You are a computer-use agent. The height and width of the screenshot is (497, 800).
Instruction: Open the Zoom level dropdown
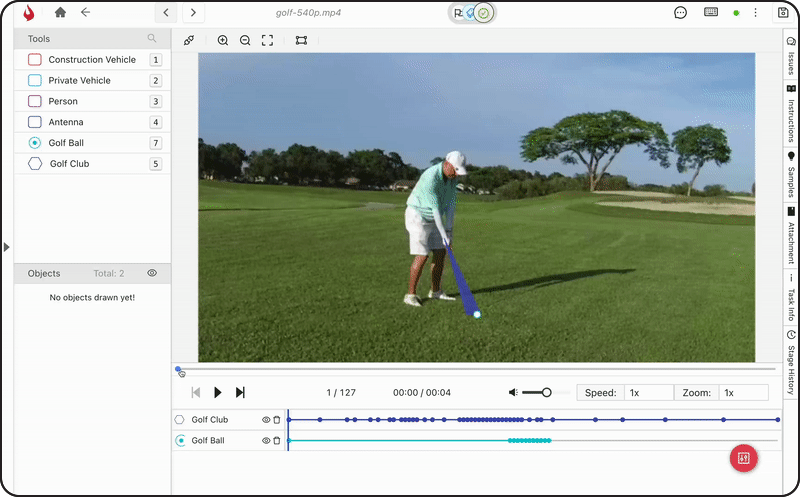click(743, 393)
